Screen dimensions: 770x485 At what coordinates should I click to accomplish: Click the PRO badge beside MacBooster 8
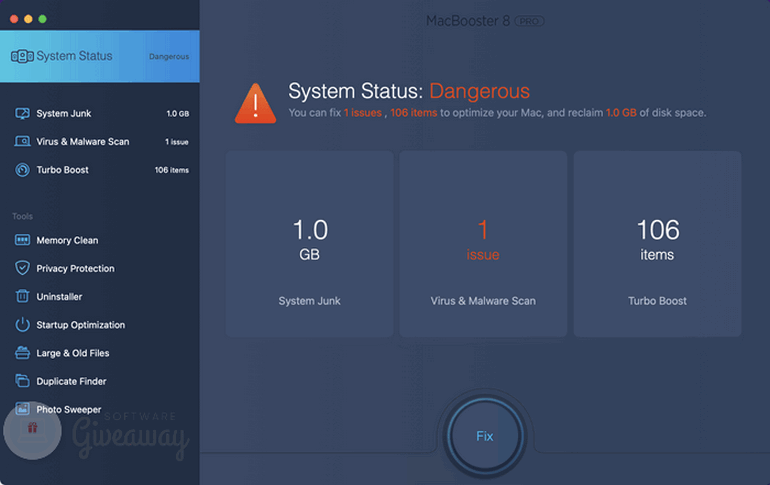tap(529, 21)
